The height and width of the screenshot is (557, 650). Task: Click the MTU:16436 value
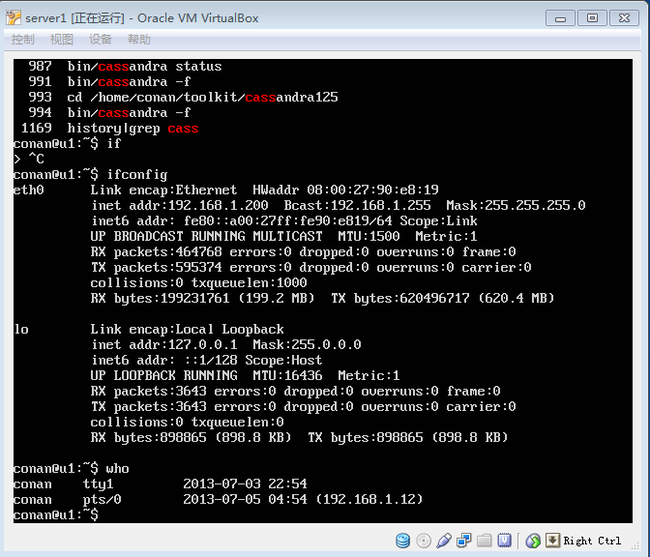click(x=287, y=375)
